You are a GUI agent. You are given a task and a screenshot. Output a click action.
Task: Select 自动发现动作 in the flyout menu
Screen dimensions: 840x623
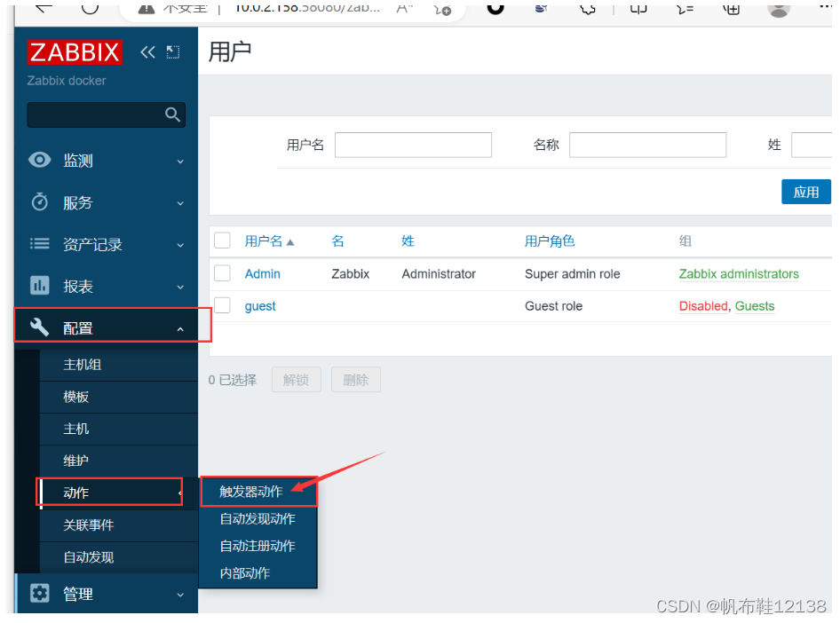[x=258, y=518]
